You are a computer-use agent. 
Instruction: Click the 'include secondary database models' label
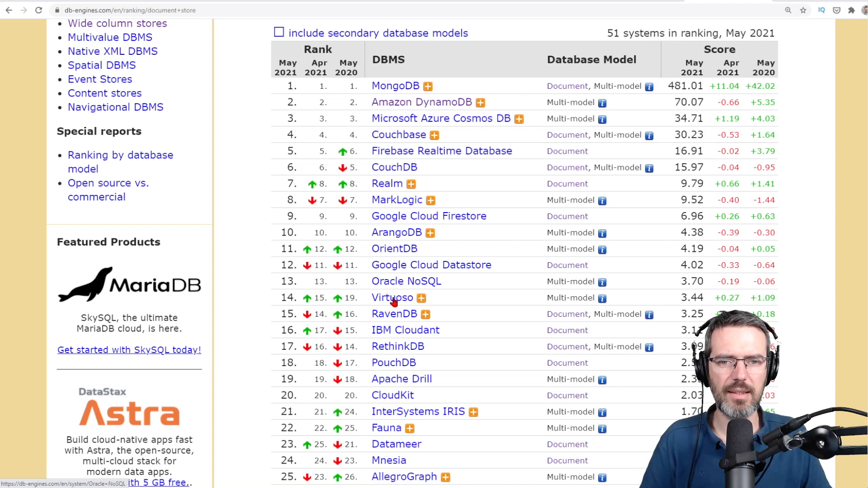coord(378,33)
